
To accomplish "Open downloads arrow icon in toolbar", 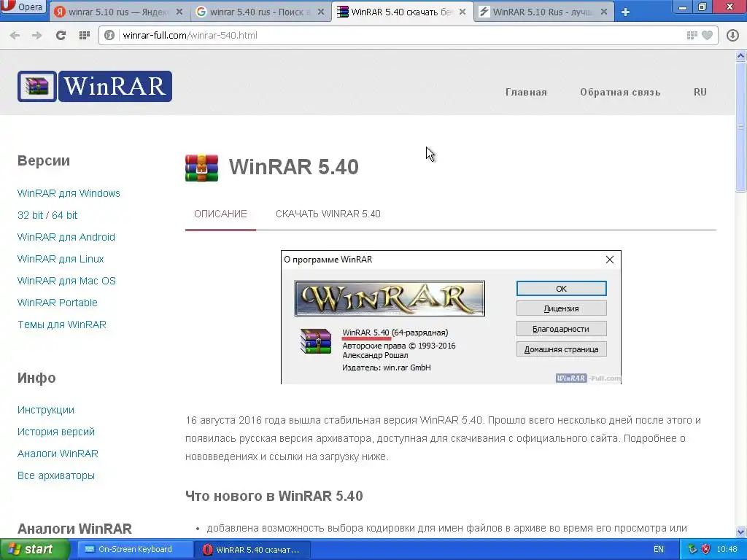I will coord(732,35).
